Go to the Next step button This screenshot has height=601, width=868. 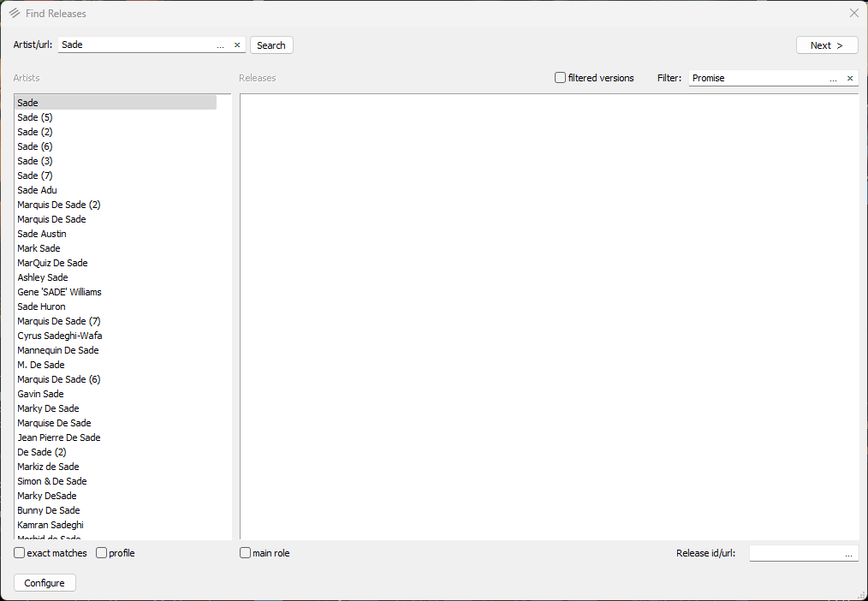tap(827, 45)
